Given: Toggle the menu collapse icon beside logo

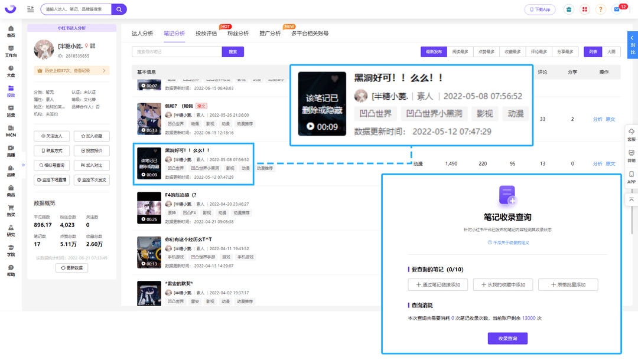Looking at the screenshot, I should coord(31,9).
